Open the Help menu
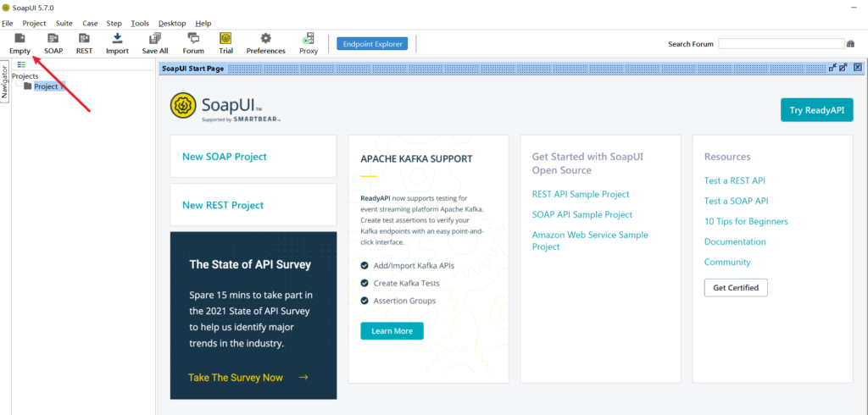This screenshot has height=415, width=868. 203,23
